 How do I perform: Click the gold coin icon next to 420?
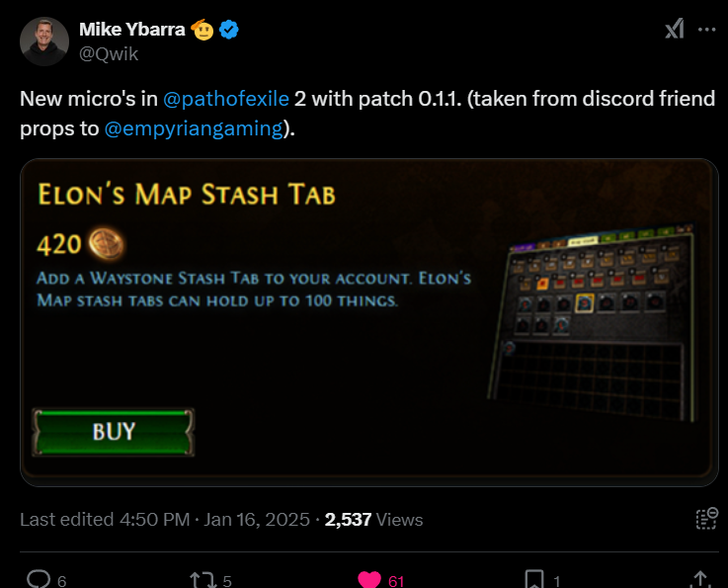pyautogui.click(x=107, y=243)
